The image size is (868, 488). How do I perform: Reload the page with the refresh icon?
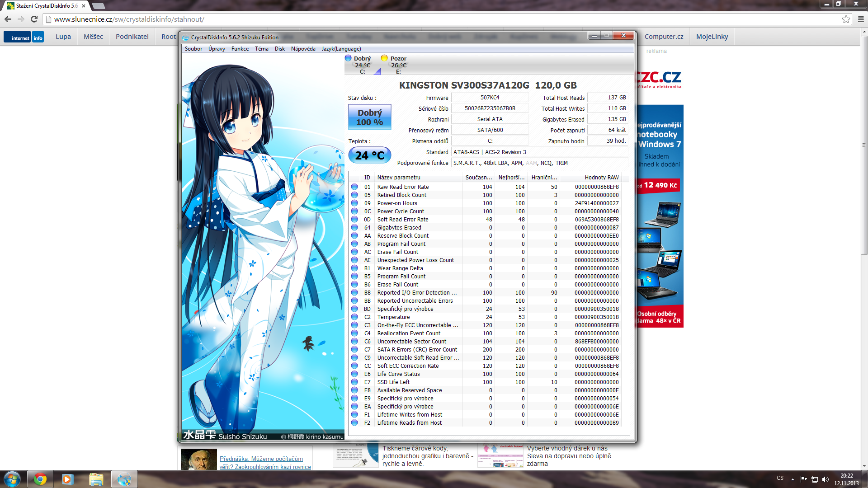click(x=34, y=19)
